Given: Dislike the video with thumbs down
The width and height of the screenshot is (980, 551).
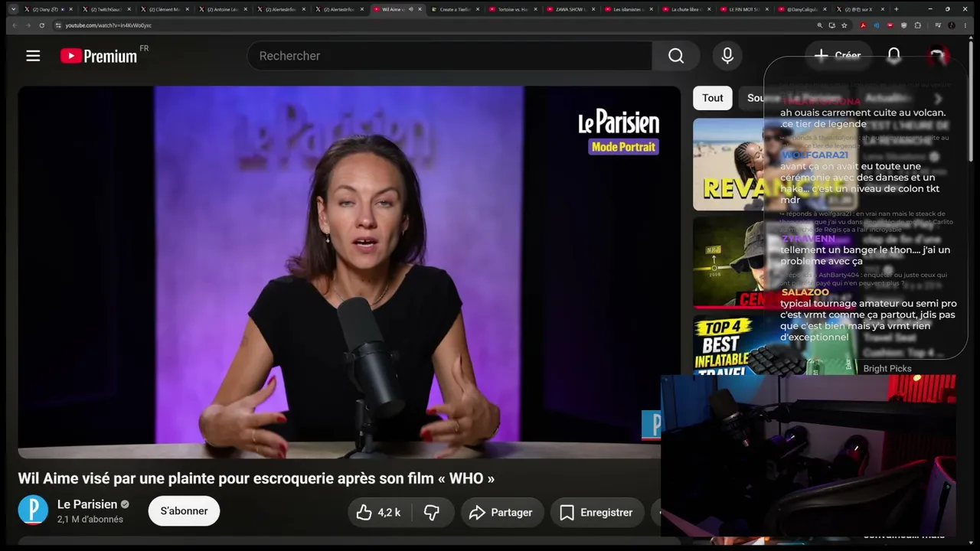Looking at the screenshot, I should pos(432,513).
